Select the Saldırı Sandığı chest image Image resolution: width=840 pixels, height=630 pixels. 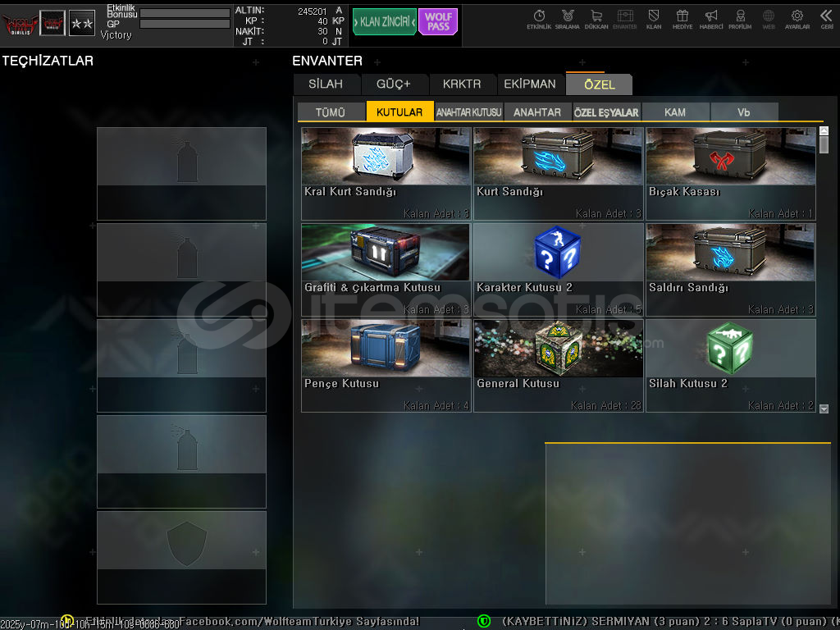[731, 253]
